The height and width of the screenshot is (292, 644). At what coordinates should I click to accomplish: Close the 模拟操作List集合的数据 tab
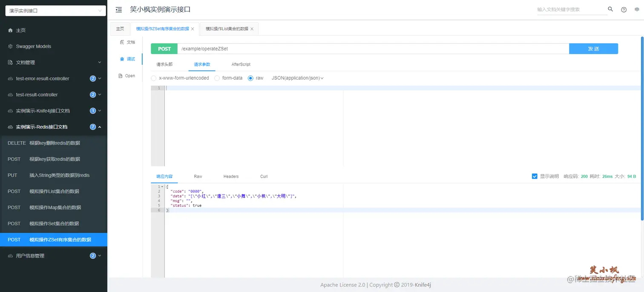pyautogui.click(x=252, y=29)
